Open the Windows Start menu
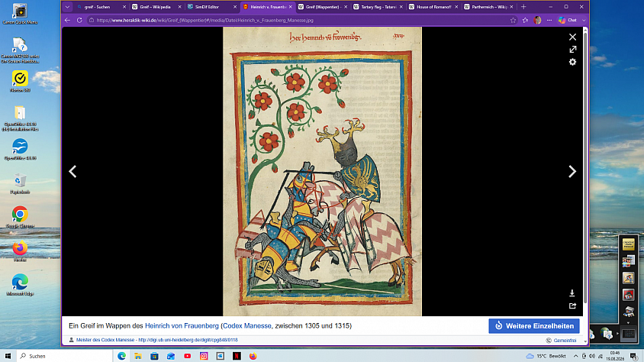The width and height of the screenshot is (644, 362). click(x=8, y=356)
